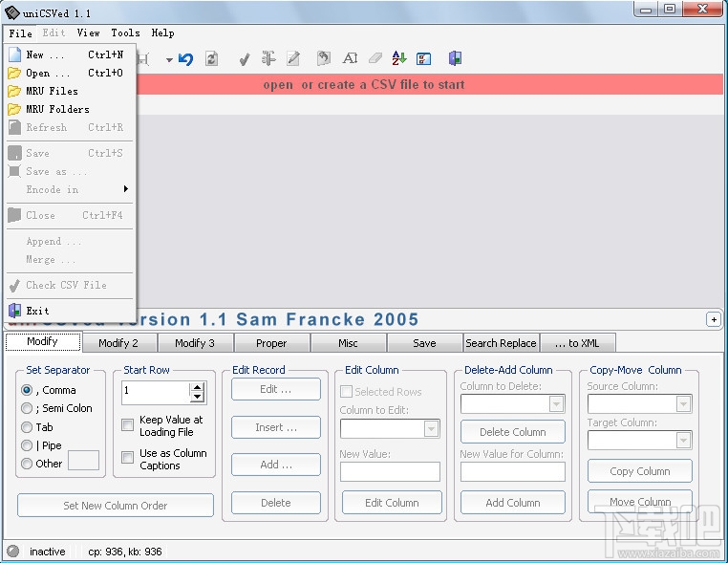Open the Source Column dropdown
728x563 pixels.
click(x=683, y=403)
